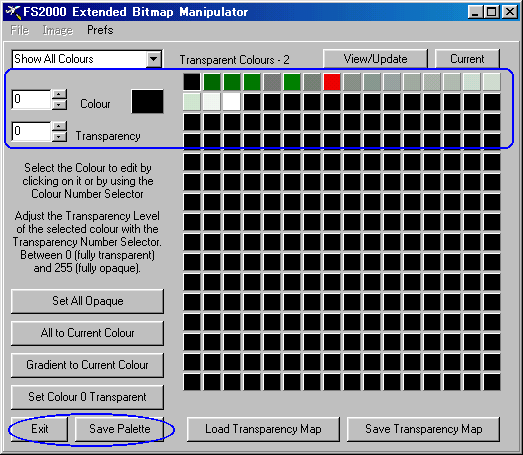523x455 pixels.
Task: Open the Image menu
Action: tap(58, 30)
